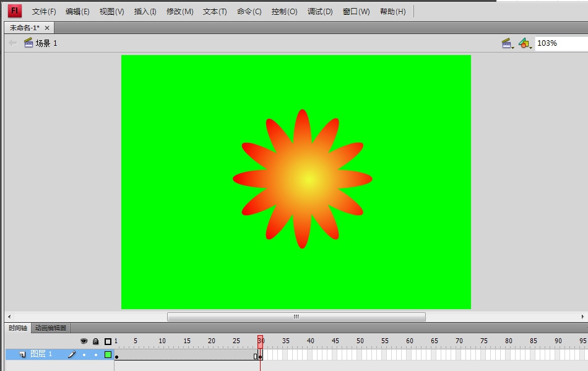588x371 pixels.
Task: Open the 文件(F) menu
Action: [44, 12]
